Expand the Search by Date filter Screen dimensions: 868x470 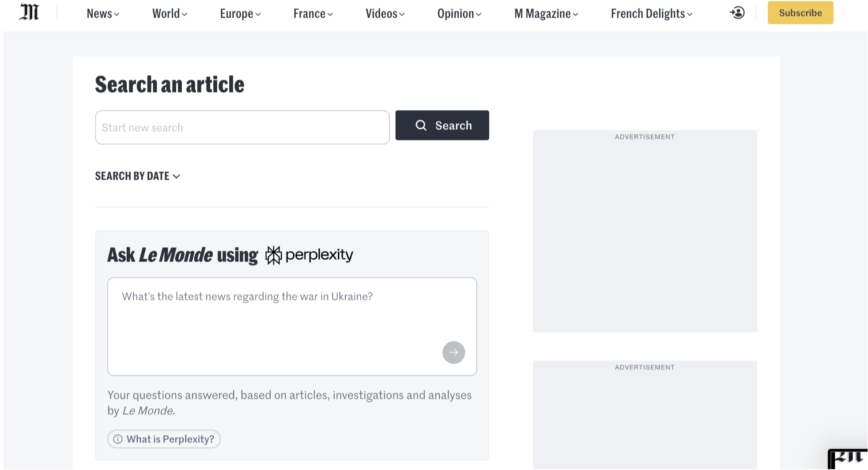[x=137, y=176]
